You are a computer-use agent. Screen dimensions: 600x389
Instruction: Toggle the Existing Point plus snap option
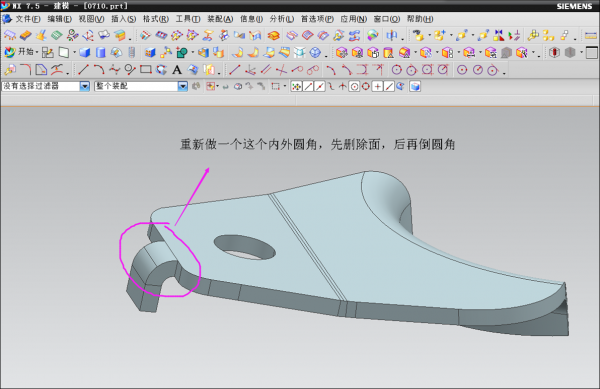377,86
